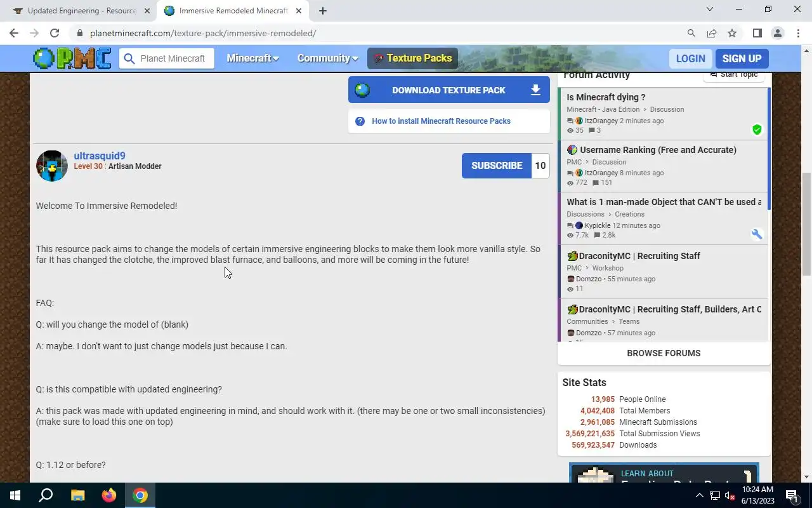Click the LOGIN button
This screenshot has width=812, height=508.
pos(690,58)
